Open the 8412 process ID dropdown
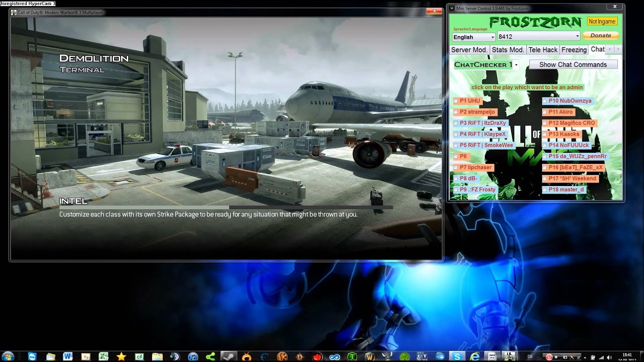 (x=539, y=36)
